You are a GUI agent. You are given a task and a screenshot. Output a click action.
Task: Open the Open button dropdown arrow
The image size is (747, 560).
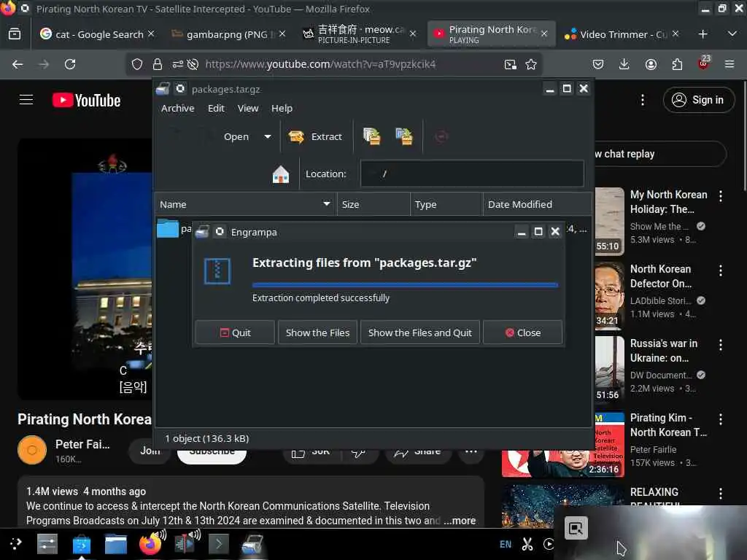point(268,136)
